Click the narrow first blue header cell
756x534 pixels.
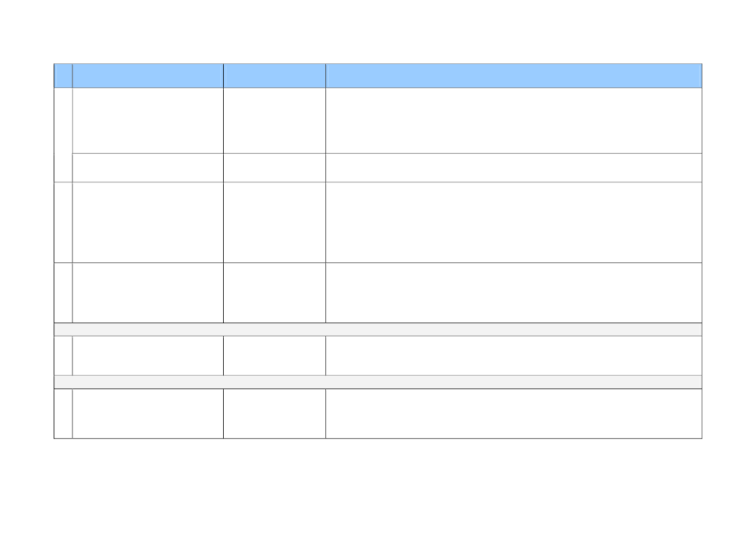[63, 76]
